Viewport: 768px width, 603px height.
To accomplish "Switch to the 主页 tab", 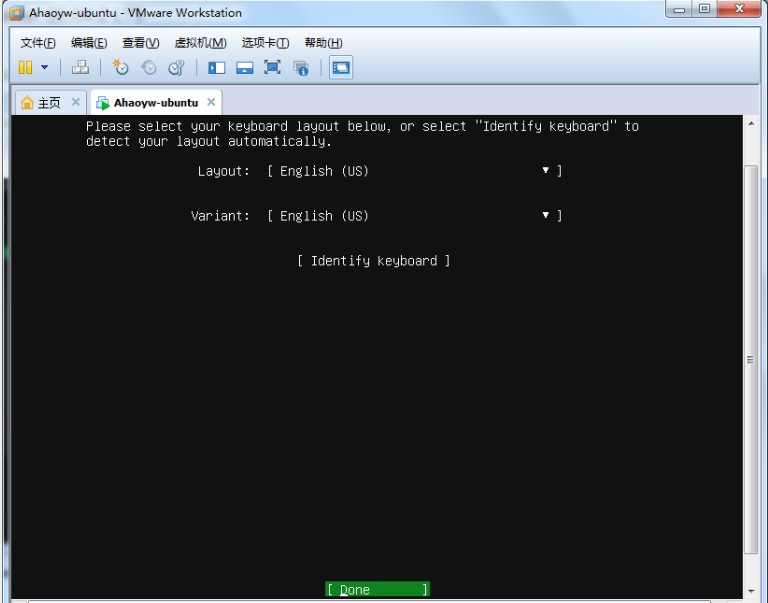I will pyautogui.click(x=41, y=103).
